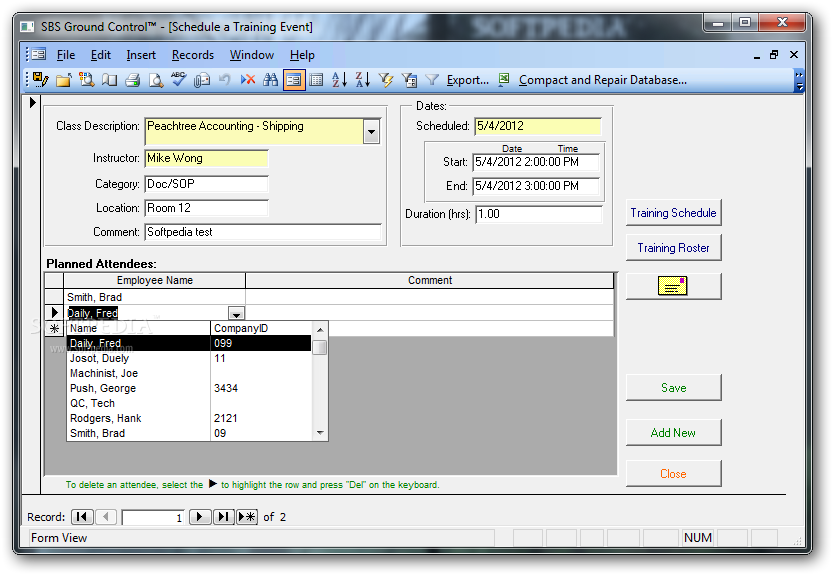Click the open folder toolbar icon
Image resolution: width=833 pixels, height=575 pixels.
[64, 80]
